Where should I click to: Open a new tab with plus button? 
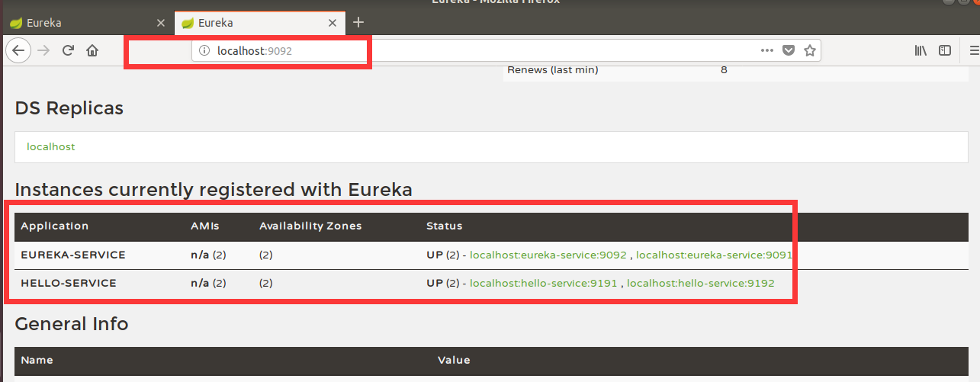tap(358, 22)
